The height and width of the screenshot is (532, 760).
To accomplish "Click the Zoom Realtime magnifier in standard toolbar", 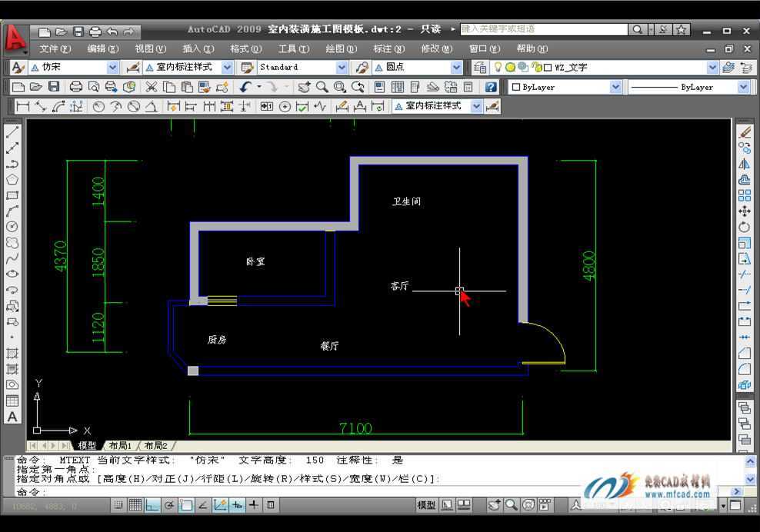I will click(322, 87).
